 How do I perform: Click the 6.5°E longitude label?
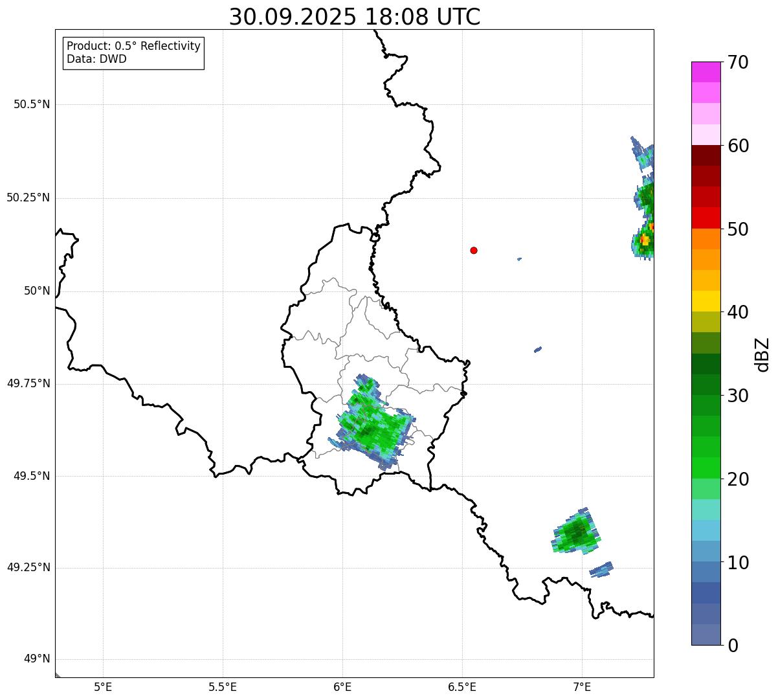coord(462,686)
